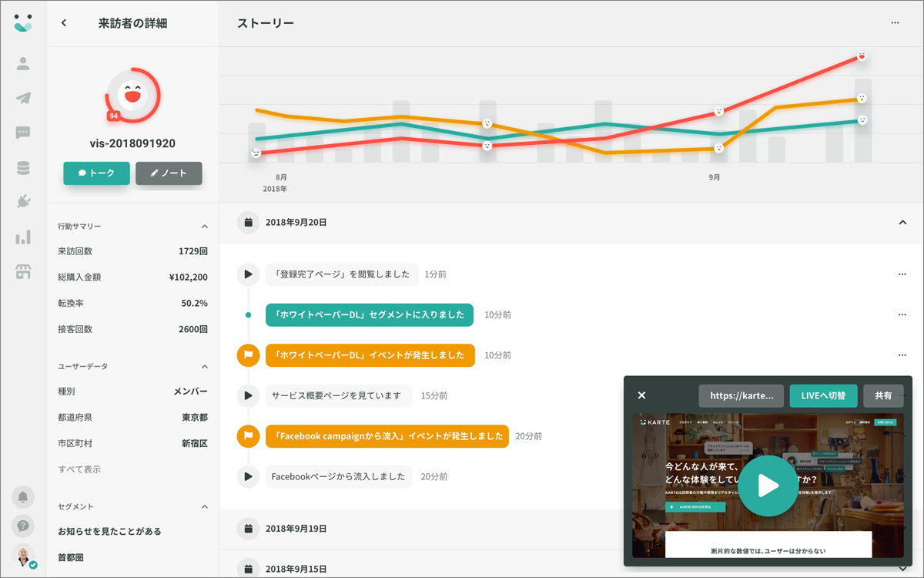This screenshot has height=578, width=924.
Task: Open the chat bubble icon in the sidebar
Action: pyautogui.click(x=23, y=133)
